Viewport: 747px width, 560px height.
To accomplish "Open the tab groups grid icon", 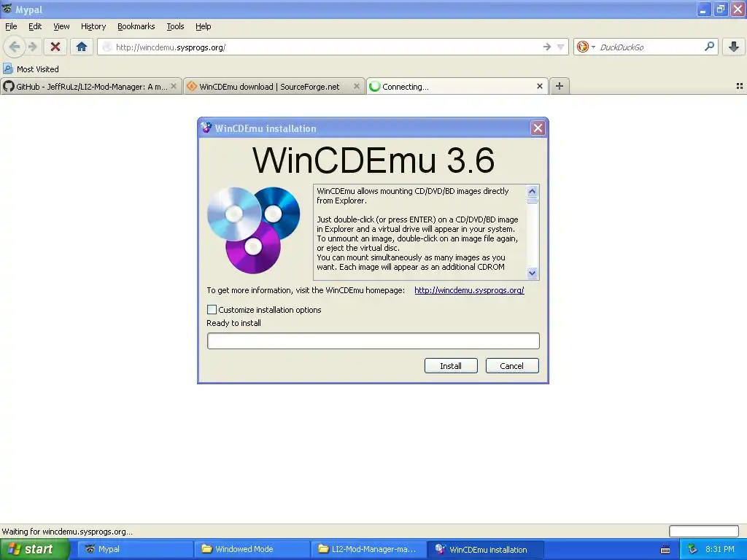I will pyautogui.click(x=740, y=86).
